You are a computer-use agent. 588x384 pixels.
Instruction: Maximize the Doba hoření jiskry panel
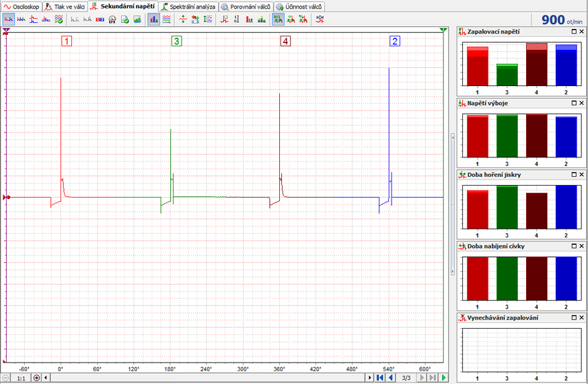coord(574,174)
